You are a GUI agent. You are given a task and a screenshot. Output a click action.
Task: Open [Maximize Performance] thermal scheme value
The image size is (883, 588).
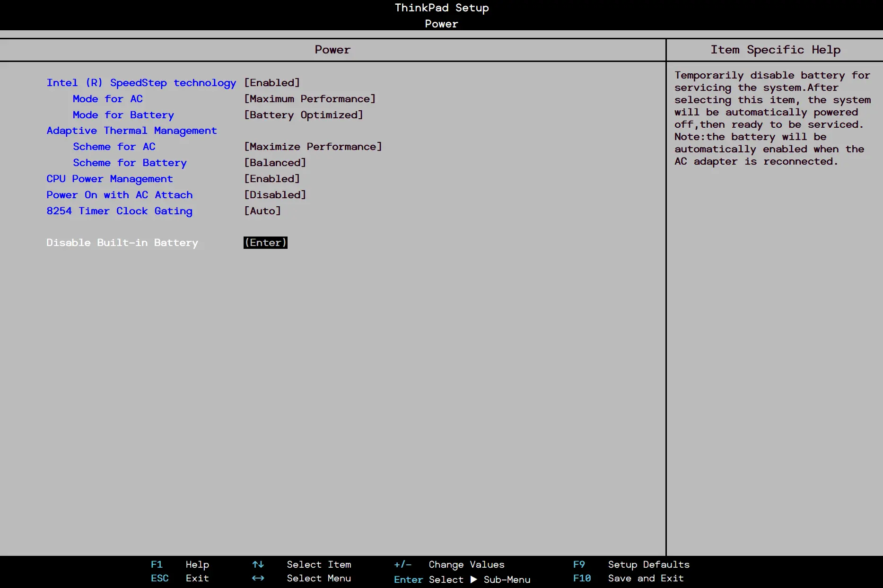(313, 147)
